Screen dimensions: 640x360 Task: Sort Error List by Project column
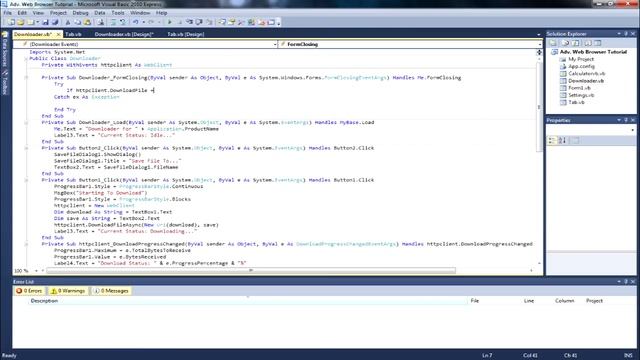pos(594,301)
